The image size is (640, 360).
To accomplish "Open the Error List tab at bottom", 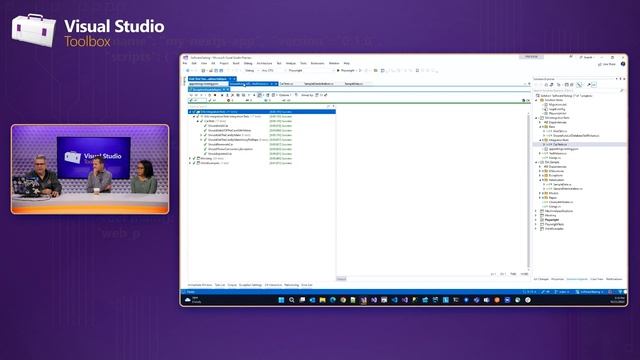I will tap(307, 285).
